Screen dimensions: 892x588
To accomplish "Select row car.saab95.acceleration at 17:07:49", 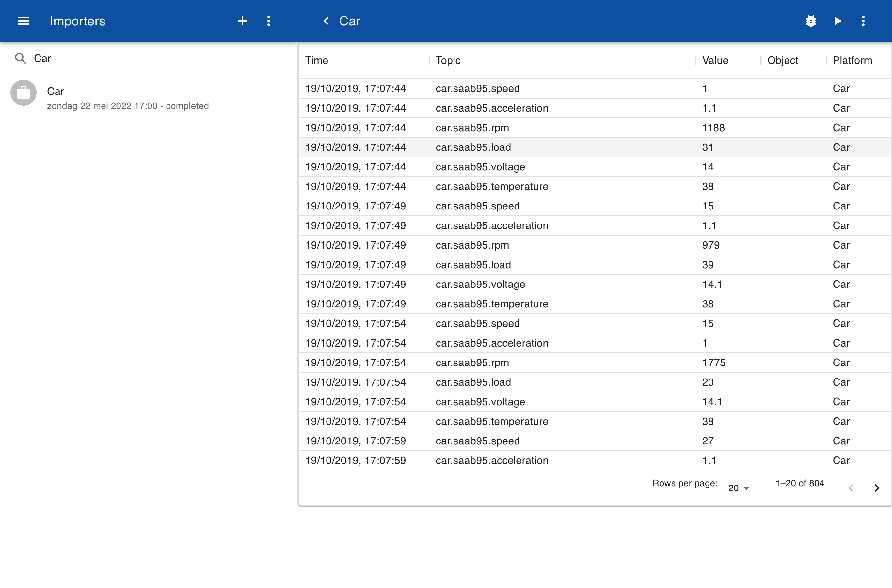I will coord(595,225).
